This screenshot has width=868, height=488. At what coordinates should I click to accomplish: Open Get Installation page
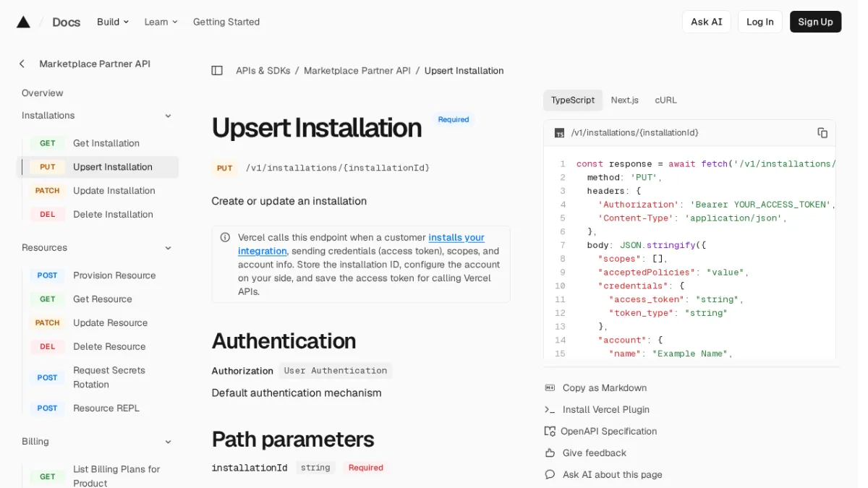click(x=106, y=143)
